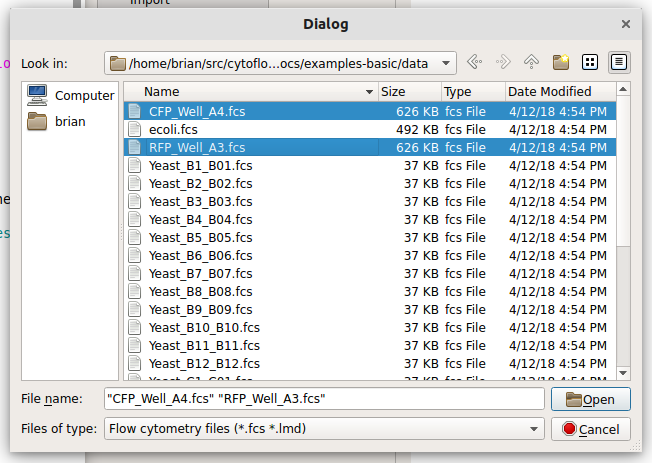The width and height of the screenshot is (652, 463).
Task: Click the highlighted CFP_Well_A4.fcs file name
Action: (197, 111)
